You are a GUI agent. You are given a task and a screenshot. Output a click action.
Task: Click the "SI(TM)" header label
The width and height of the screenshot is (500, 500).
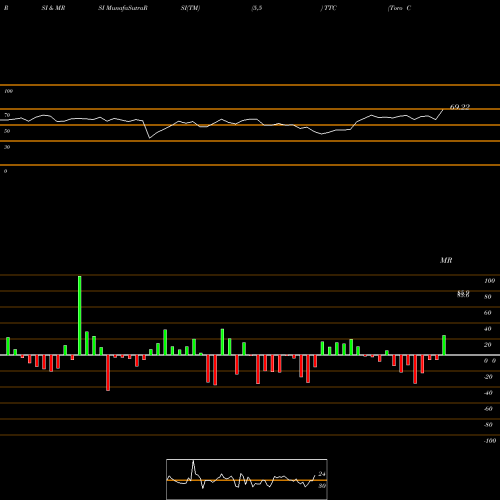coord(190,8)
